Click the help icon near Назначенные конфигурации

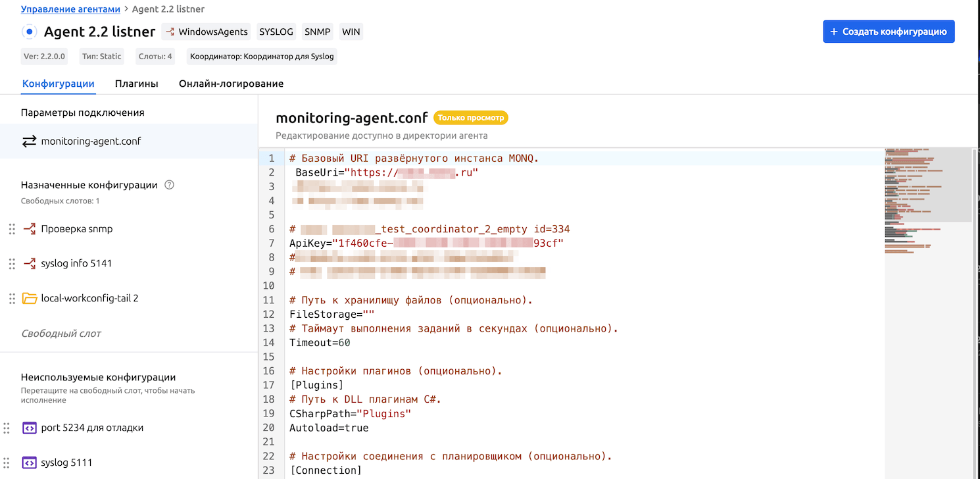point(169,185)
